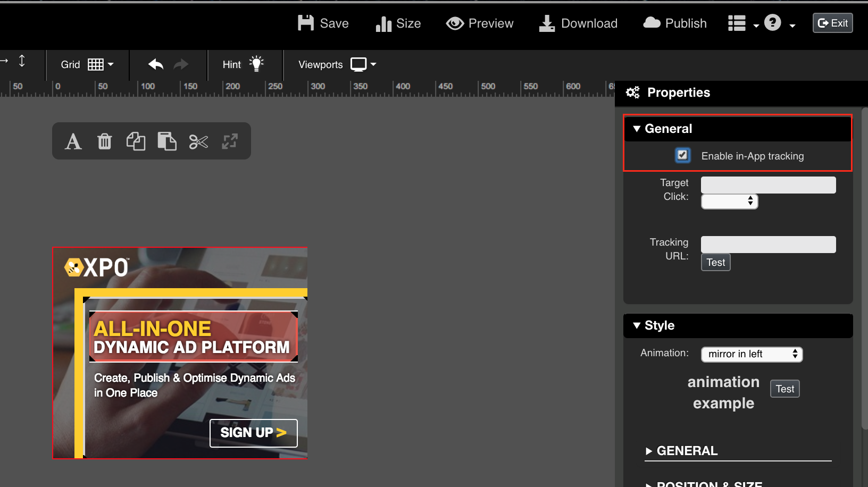Click the Exit button
The image size is (868, 487).
coord(832,23)
